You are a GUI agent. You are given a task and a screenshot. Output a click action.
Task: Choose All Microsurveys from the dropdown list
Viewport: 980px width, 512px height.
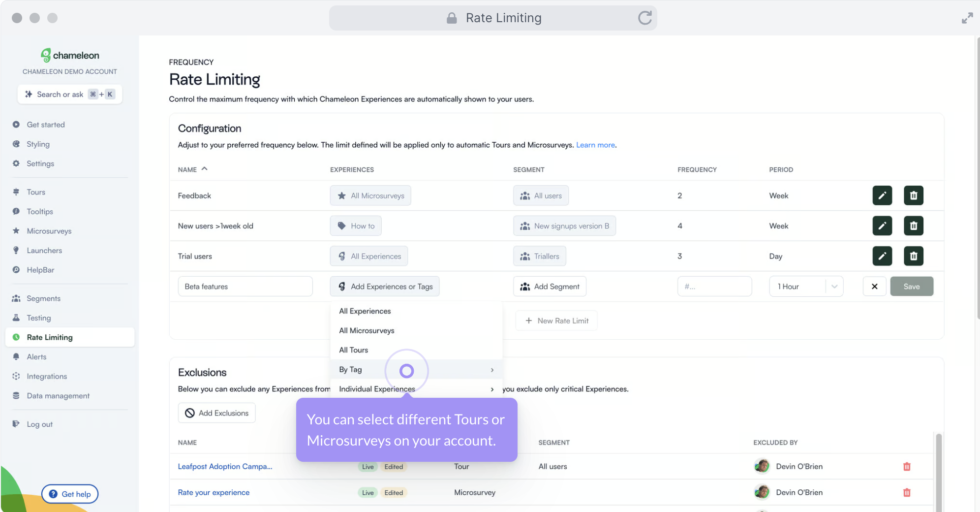pyautogui.click(x=416, y=331)
